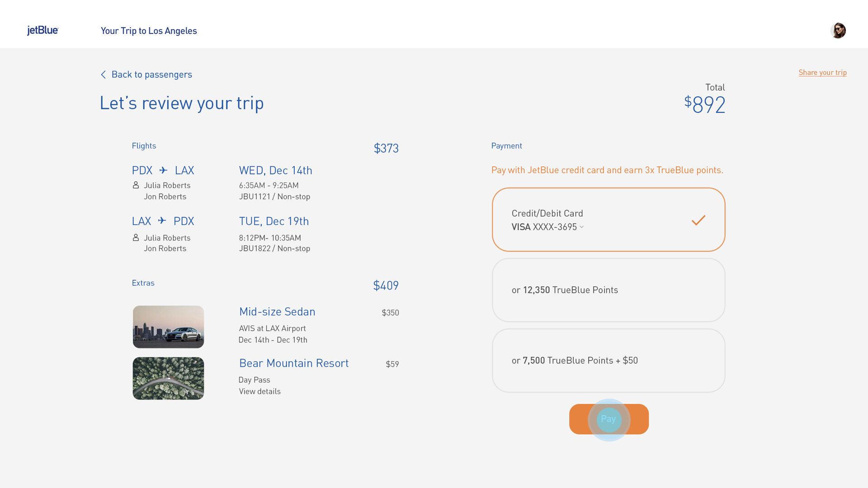Click the Share your trip link
Image resolution: width=868 pixels, height=488 pixels.
[x=822, y=72]
